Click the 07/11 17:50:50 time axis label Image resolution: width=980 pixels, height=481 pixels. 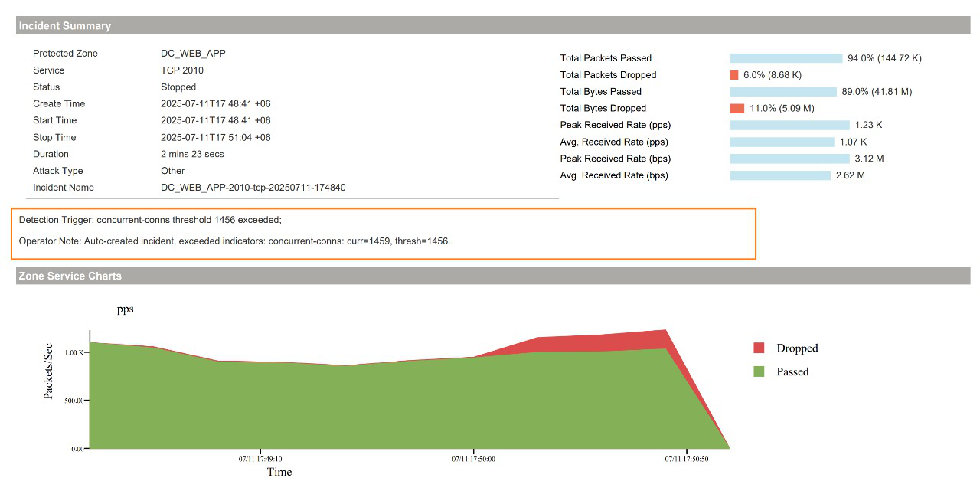tap(686, 460)
